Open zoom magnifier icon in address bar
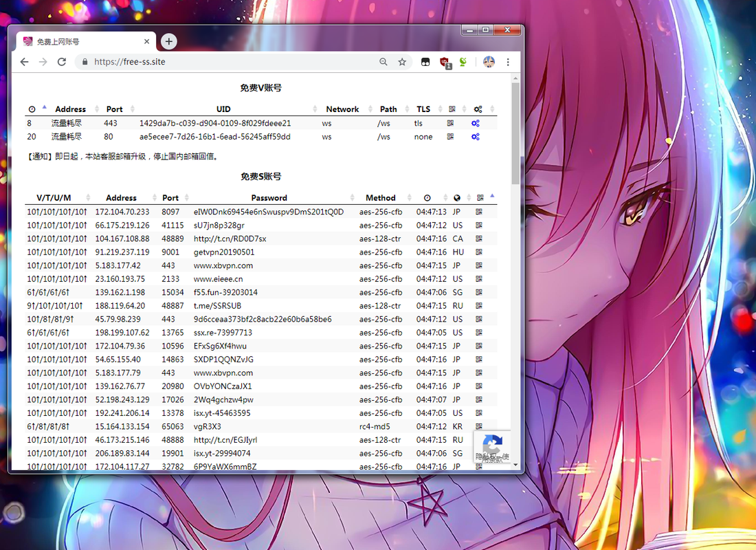The image size is (756, 550). point(383,62)
